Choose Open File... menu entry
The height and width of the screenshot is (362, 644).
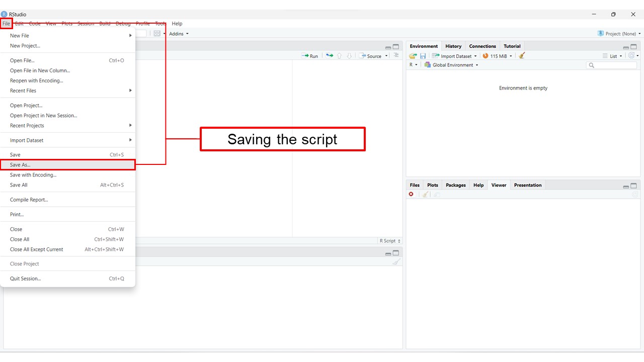click(67, 60)
